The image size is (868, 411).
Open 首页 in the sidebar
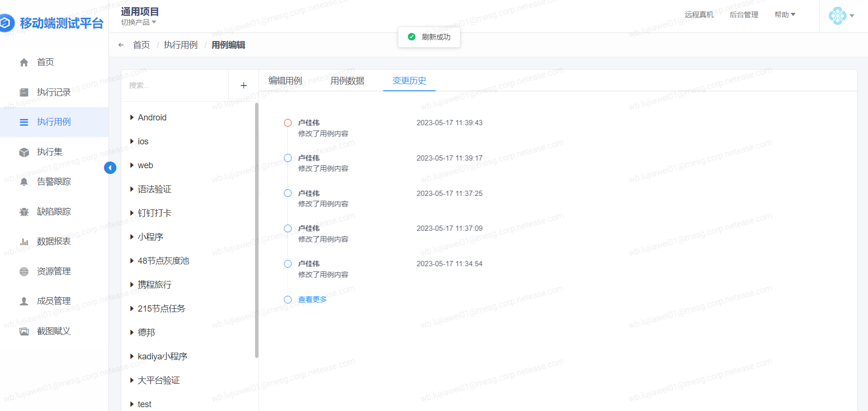45,63
